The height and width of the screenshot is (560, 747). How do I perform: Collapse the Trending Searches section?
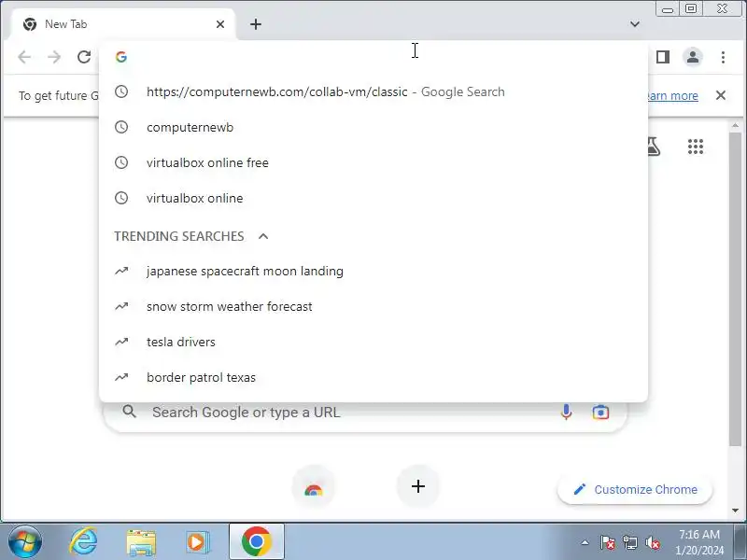point(263,236)
